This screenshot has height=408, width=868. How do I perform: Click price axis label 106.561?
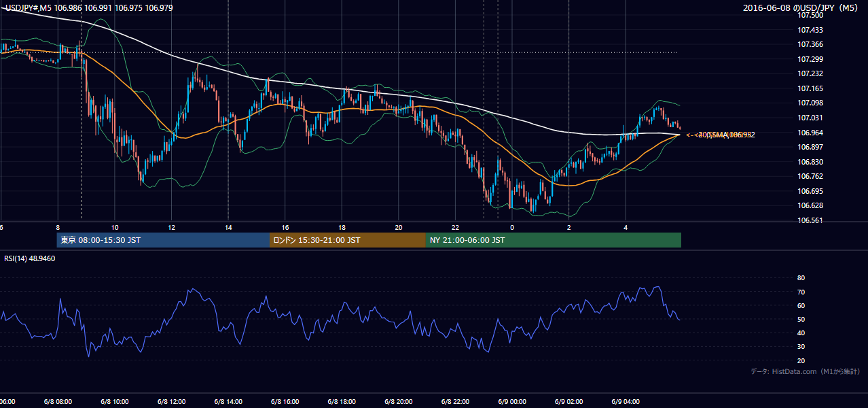click(x=811, y=220)
